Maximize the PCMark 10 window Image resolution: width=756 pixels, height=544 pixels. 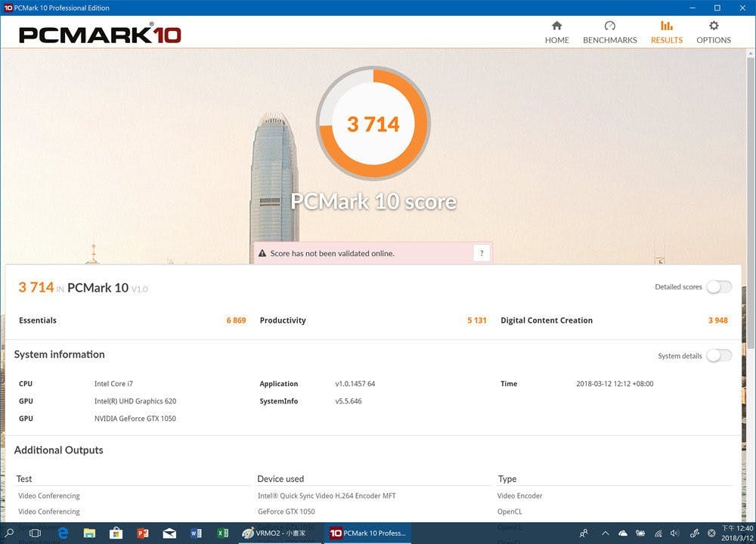(717, 8)
